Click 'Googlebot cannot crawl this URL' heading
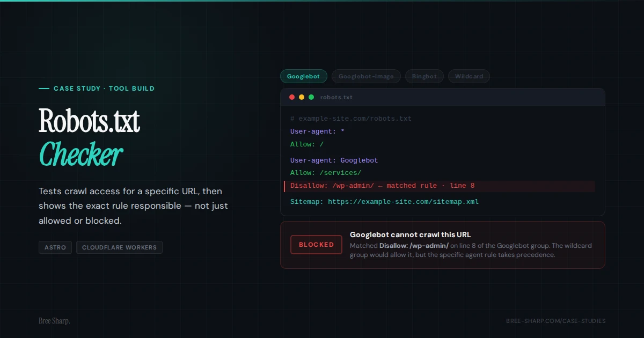Viewport: 644px width, 338px height. [x=410, y=234]
